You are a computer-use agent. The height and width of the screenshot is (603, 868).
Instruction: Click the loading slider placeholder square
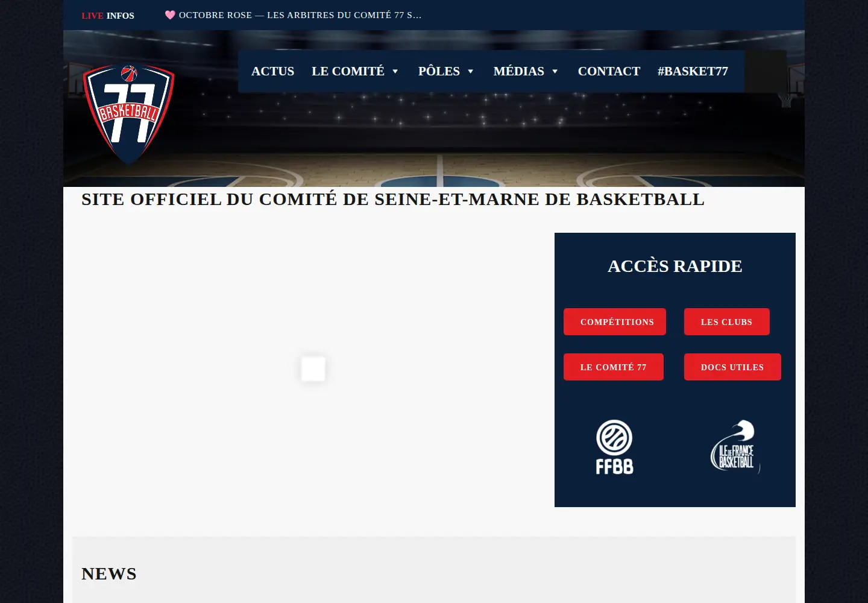click(x=313, y=369)
